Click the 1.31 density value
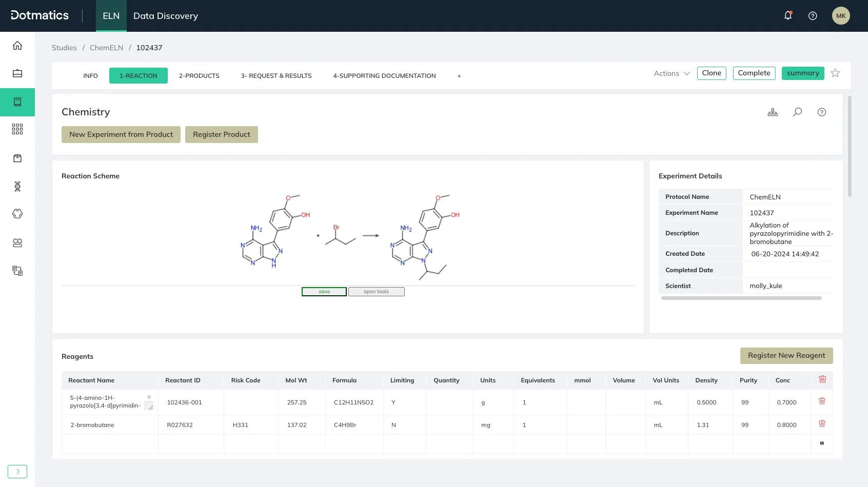The height and width of the screenshot is (487, 868). (703, 425)
